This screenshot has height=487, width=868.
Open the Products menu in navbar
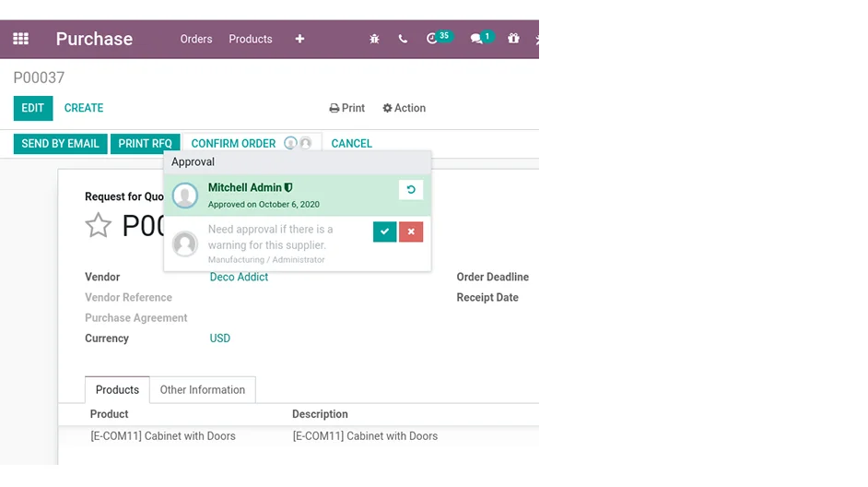click(251, 39)
